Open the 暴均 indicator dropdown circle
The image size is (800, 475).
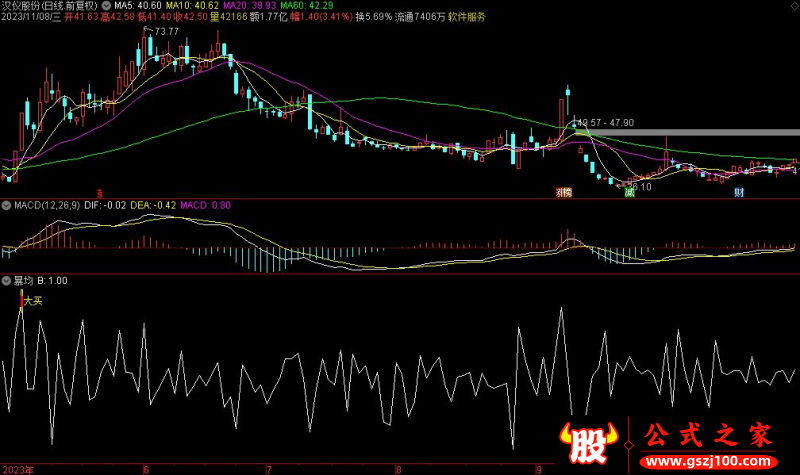(6, 281)
